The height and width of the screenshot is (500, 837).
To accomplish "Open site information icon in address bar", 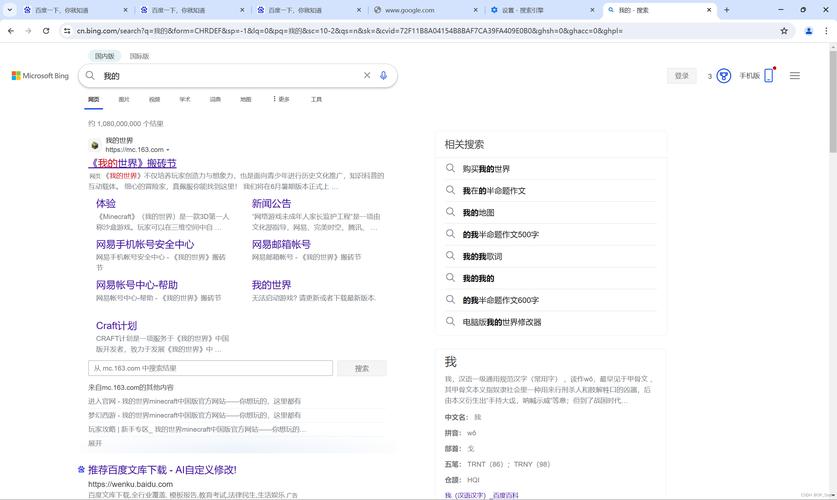I will point(67,31).
